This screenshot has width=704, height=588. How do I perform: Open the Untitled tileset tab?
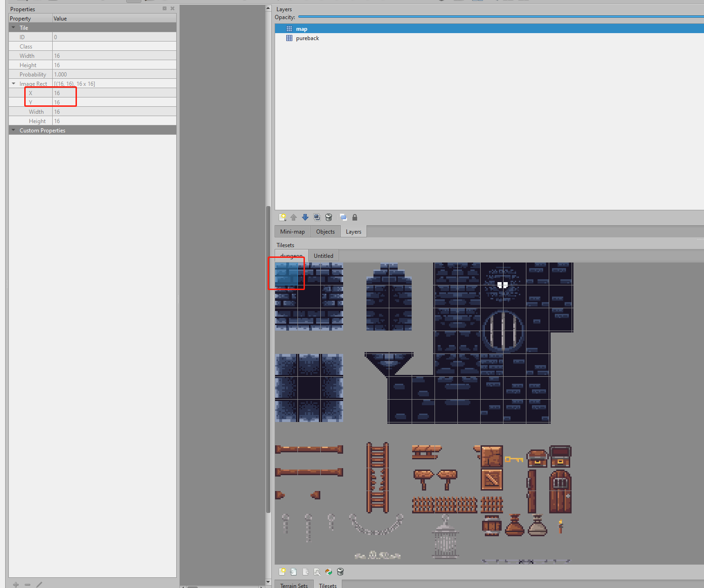pos(324,256)
